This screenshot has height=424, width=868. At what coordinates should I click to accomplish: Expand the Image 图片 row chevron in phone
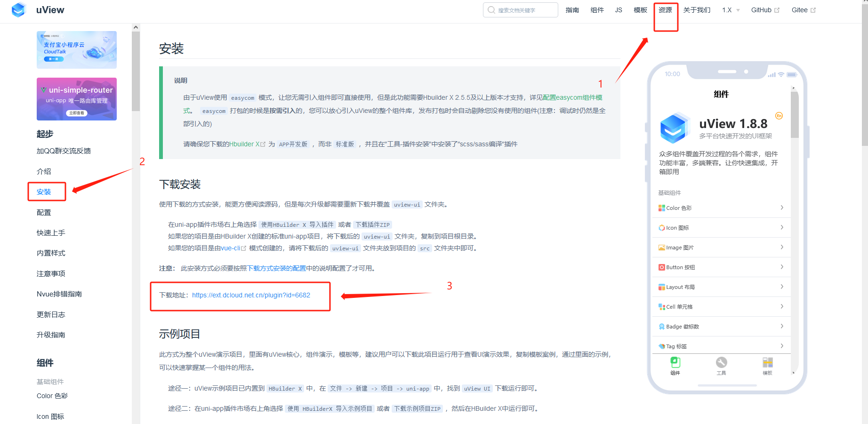[x=782, y=247]
